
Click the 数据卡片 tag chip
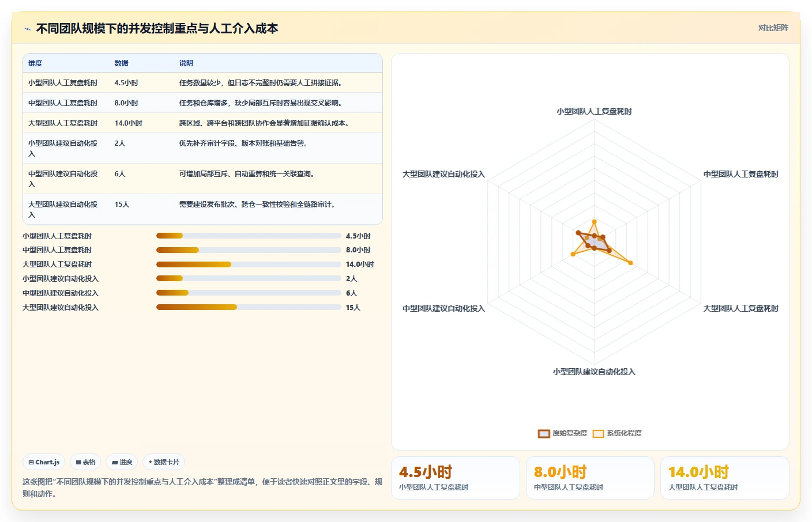pyautogui.click(x=164, y=462)
